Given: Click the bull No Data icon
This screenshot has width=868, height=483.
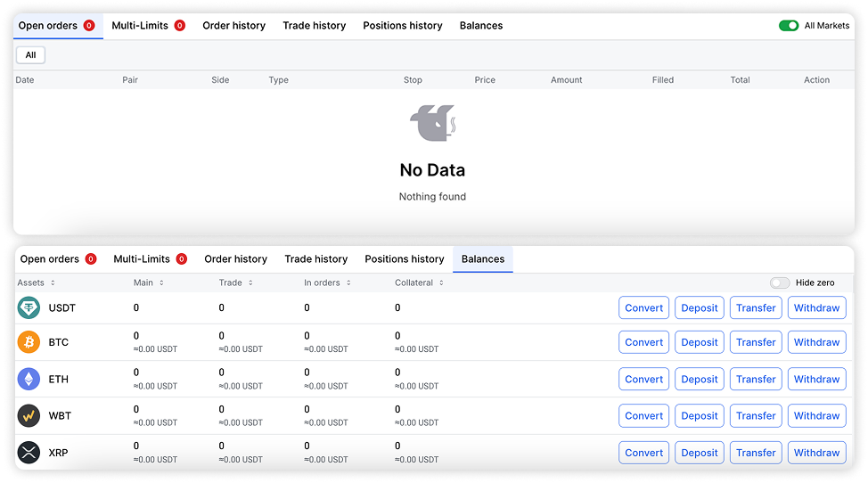Looking at the screenshot, I should pyautogui.click(x=432, y=123).
